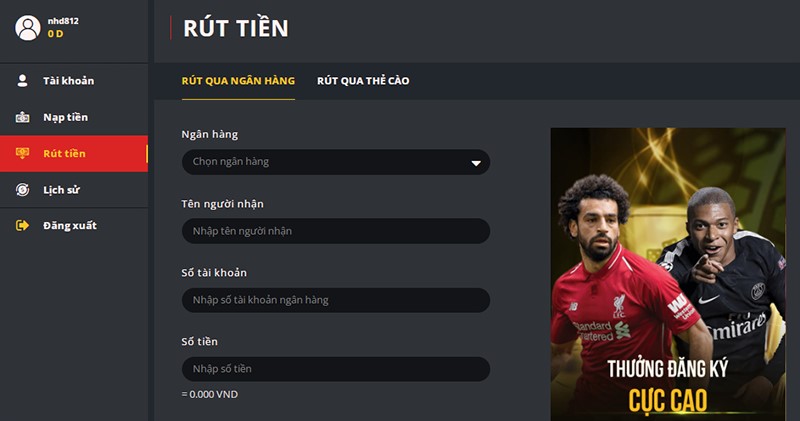This screenshot has width=800, height=421.
Task: Focus the Nhập tên người nhận field
Action: [336, 231]
